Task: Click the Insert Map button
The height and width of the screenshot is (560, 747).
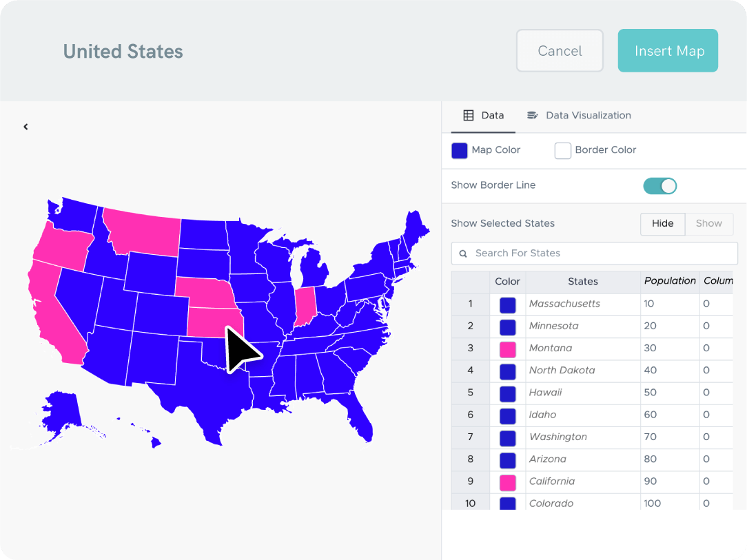Action: point(668,51)
